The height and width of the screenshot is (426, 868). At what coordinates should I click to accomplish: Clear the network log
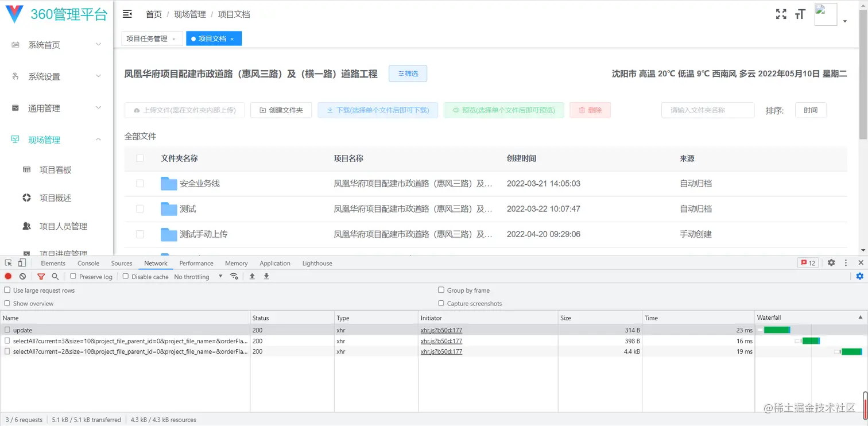click(22, 277)
